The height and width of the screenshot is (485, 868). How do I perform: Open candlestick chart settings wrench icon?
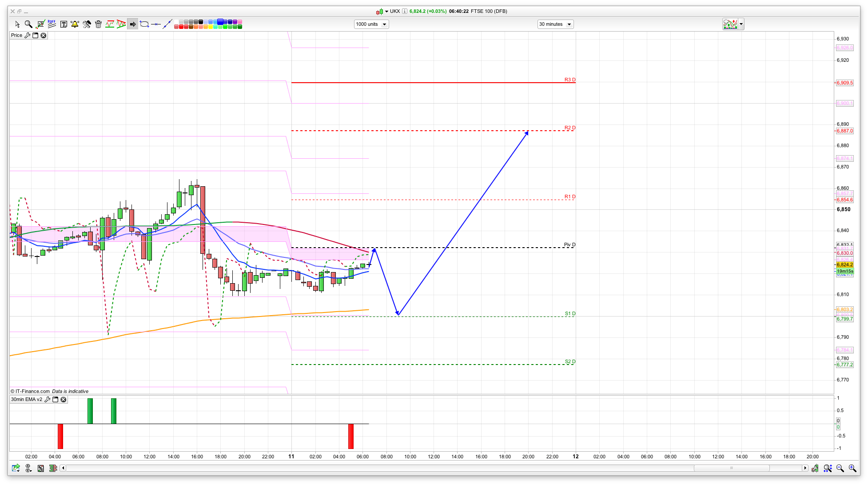pos(815,468)
